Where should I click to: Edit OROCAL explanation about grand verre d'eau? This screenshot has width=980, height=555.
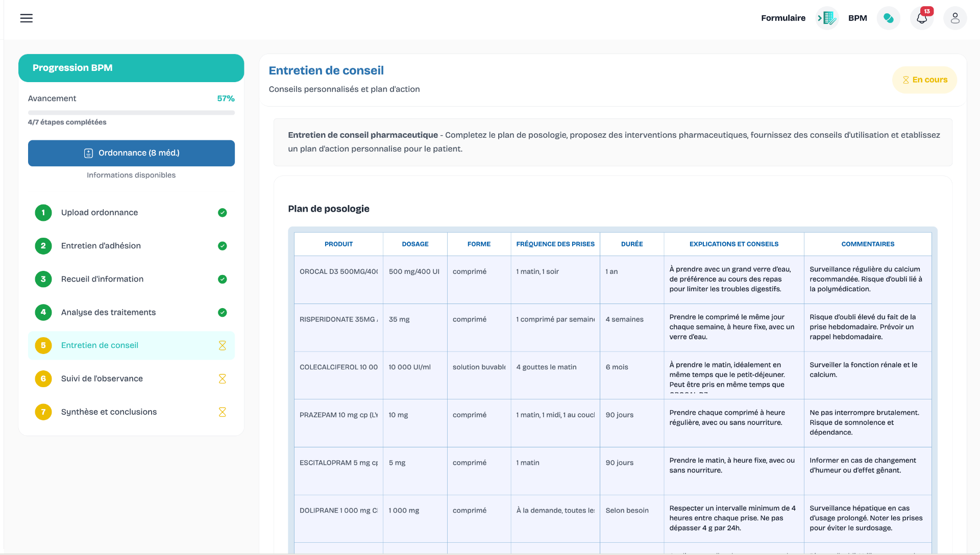click(x=734, y=279)
